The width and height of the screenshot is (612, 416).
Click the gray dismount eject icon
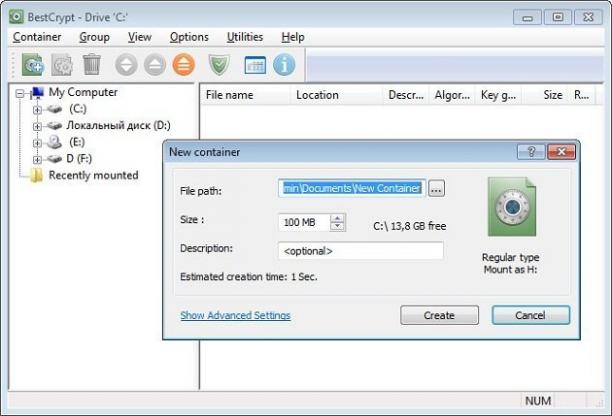tap(155, 65)
